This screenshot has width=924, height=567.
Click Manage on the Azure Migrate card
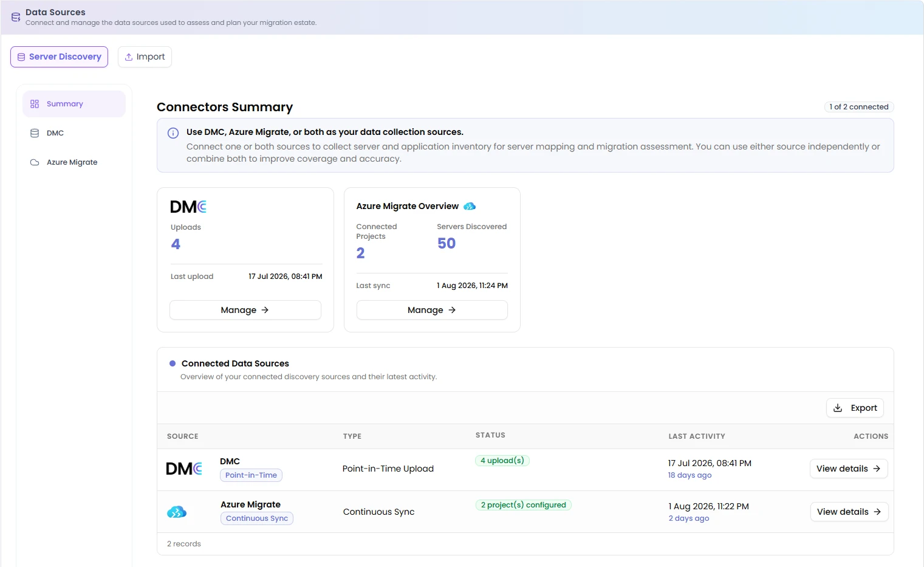point(432,310)
